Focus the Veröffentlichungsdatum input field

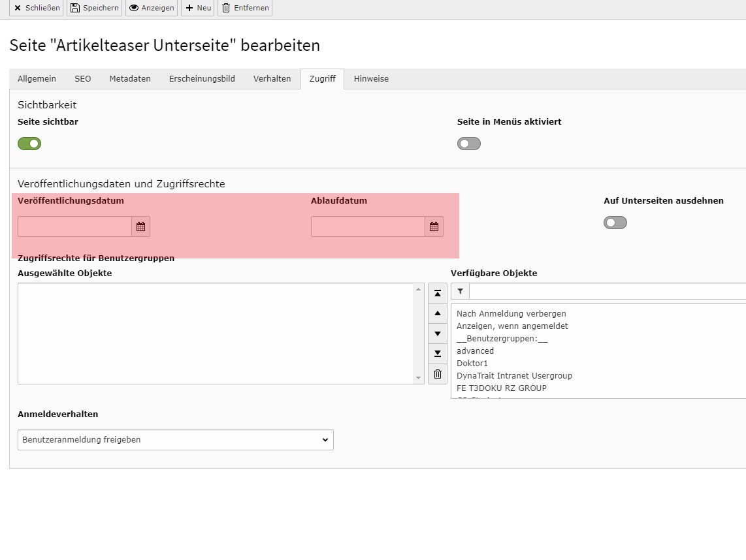(x=74, y=226)
